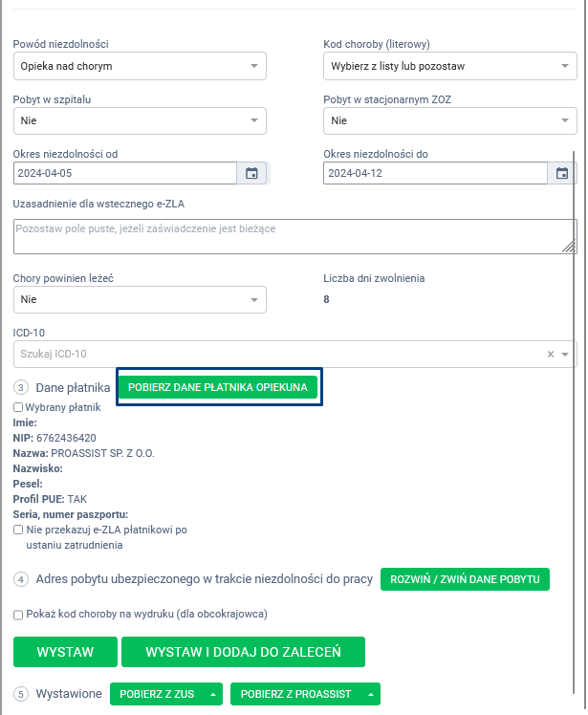This screenshot has width=588, height=715.
Task: Open the Powód niezdolności dropdown
Action: click(x=140, y=66)
